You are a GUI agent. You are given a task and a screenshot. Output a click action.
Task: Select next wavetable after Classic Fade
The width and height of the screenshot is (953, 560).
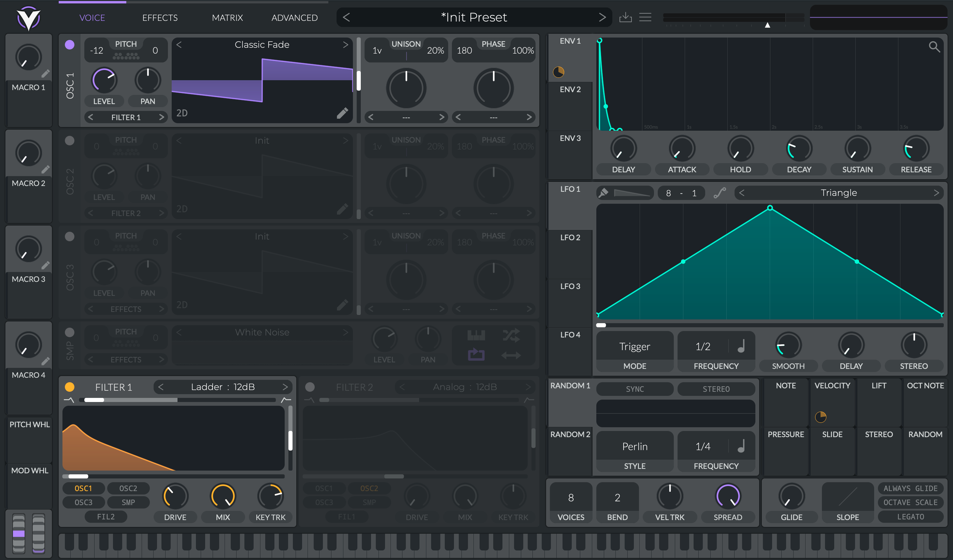345,45
